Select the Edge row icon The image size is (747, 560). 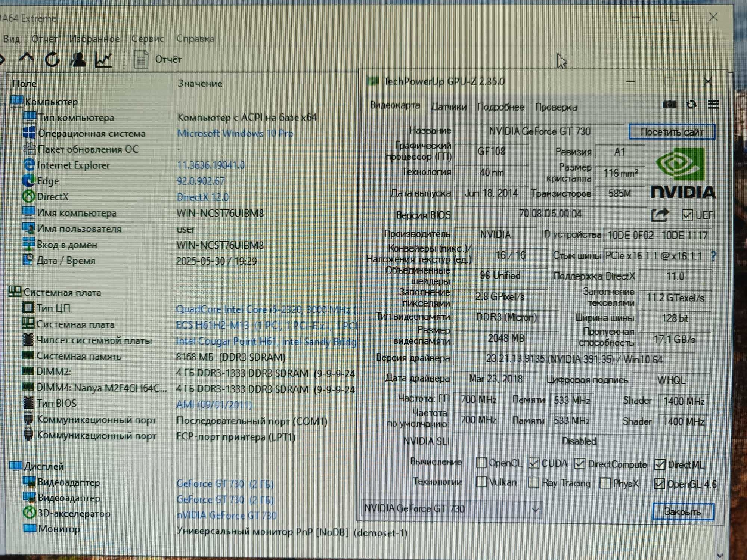point(28,181)
